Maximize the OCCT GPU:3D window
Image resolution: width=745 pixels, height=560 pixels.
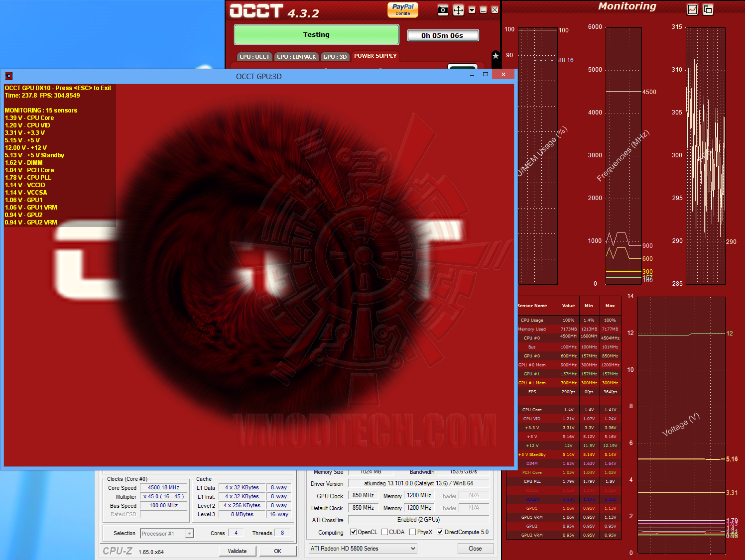(486, 75)
